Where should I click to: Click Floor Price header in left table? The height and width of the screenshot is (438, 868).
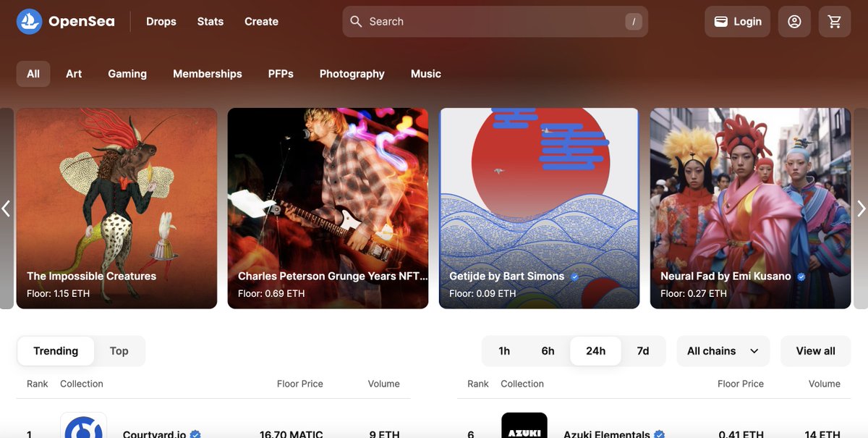coord(300,384)
